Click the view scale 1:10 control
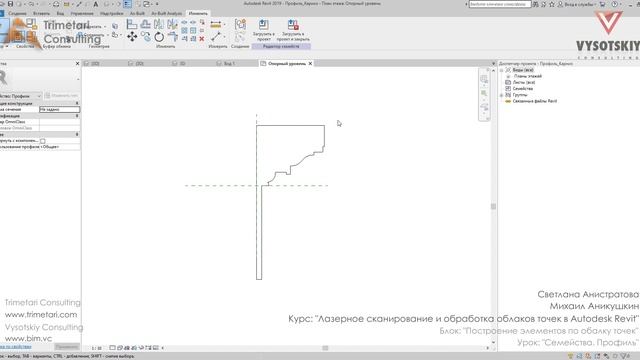 pyautogui.click(x=97, y=348)
